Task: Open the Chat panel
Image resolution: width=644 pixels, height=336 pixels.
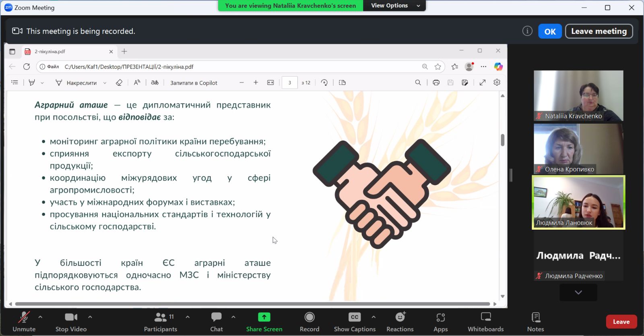Action: [x=217, y=322]
